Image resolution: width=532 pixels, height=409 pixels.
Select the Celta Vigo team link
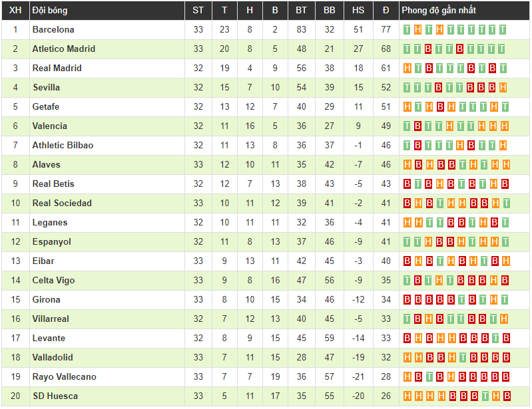[x=53, y=281]
